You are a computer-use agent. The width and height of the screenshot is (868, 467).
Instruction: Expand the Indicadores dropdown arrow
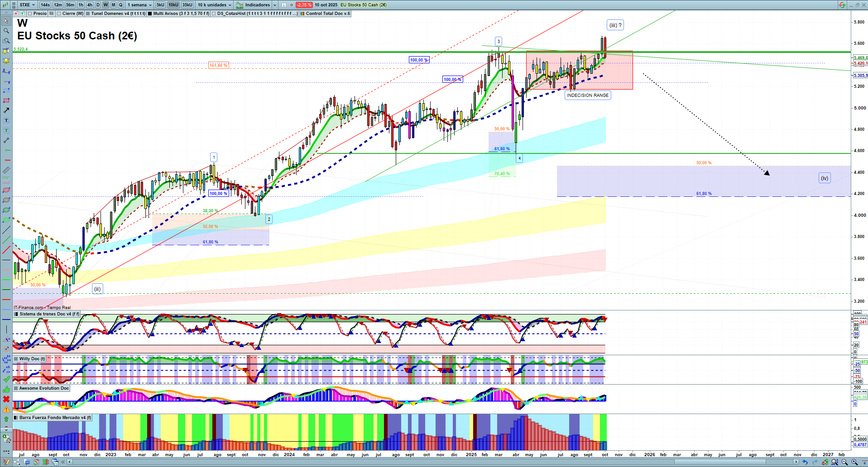pyautogui.click(x=275, y=5)
